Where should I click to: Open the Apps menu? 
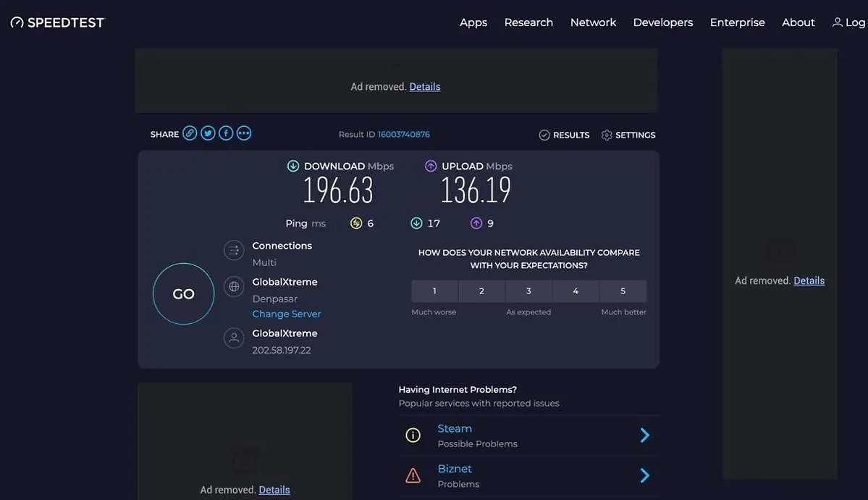click(x=473, y=22)
